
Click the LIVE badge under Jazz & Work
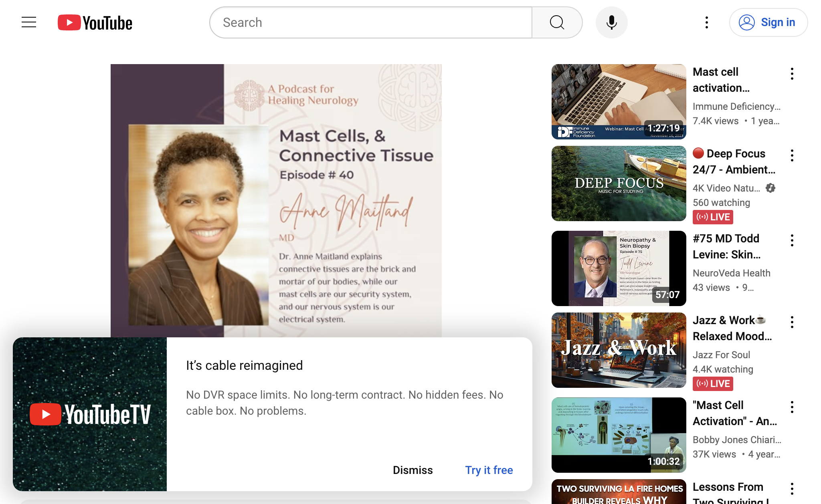pos(713,384)
